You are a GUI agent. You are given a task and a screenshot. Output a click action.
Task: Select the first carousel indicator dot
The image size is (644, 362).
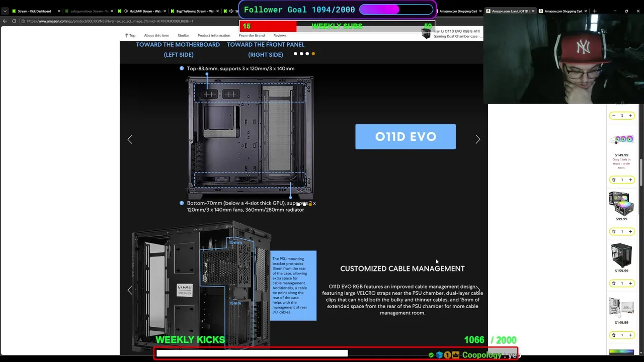(295, 54)
